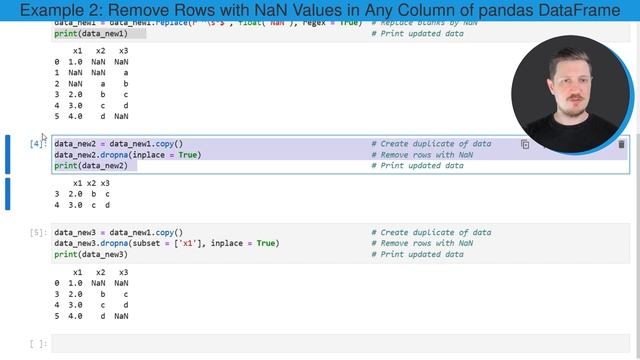Image resolution: width=640 pixels, height=360 pixels.
Task: Click the 'print(data_new1)' line
Action: (x=91, y=33)
